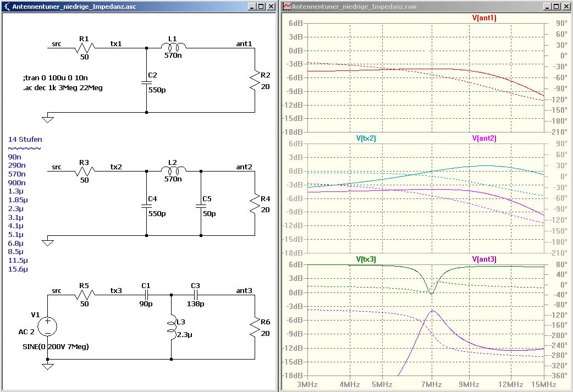Screen dimensions: 573x392
Task: Select the commented ;tran directive text
Action: point(55,79)
